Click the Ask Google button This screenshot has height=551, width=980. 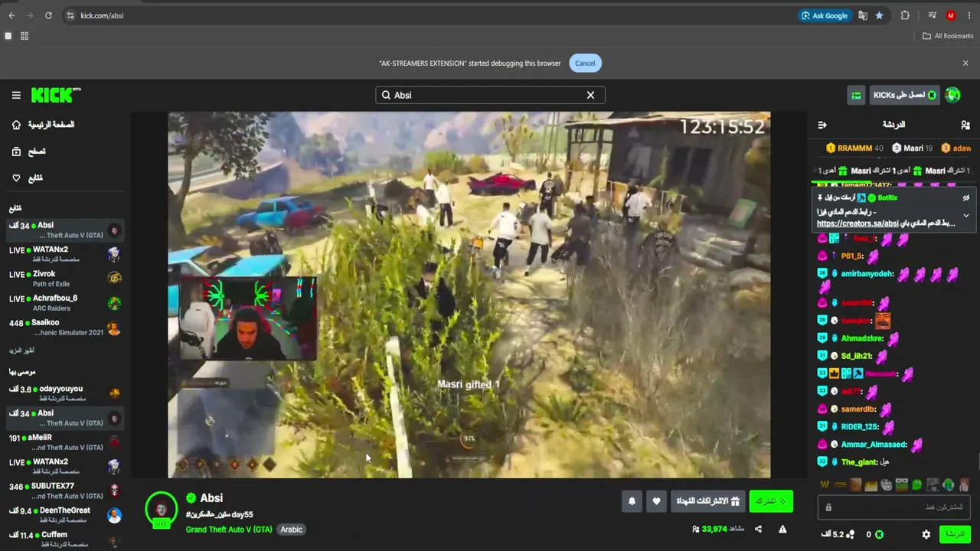[824, 15]
